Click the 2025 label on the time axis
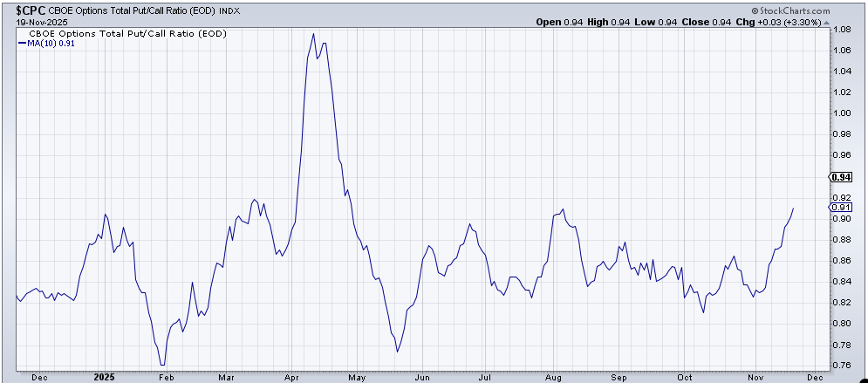The width and height of the screenshot is (868, 383). point(106,378)
